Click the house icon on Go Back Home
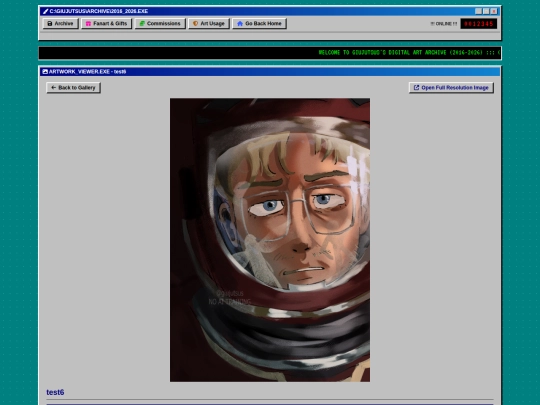Screen dimensions: 540x405 coord(240,23)
